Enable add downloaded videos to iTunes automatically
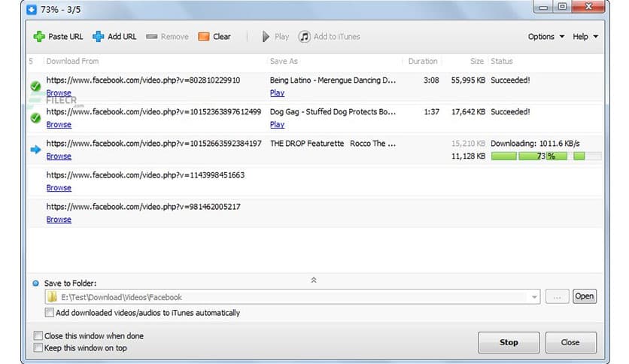The width and height of the screenshot is (629, 364). click(x=50, y=312)
